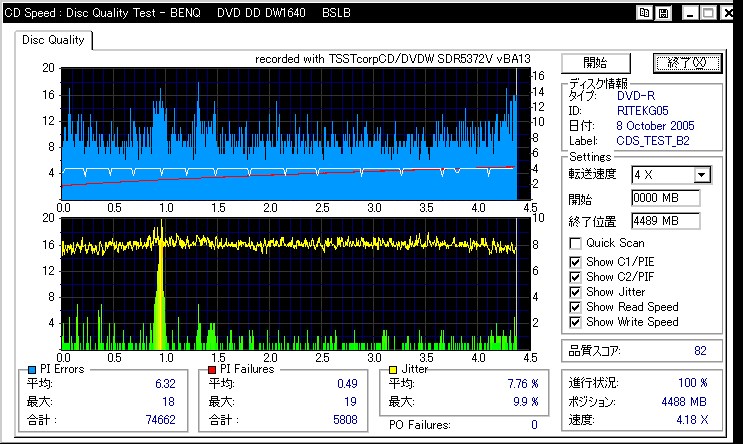Click the disc ID text RITEKG05
The height and width of the screenshot is (444, 743).
[x=643, y=111]
